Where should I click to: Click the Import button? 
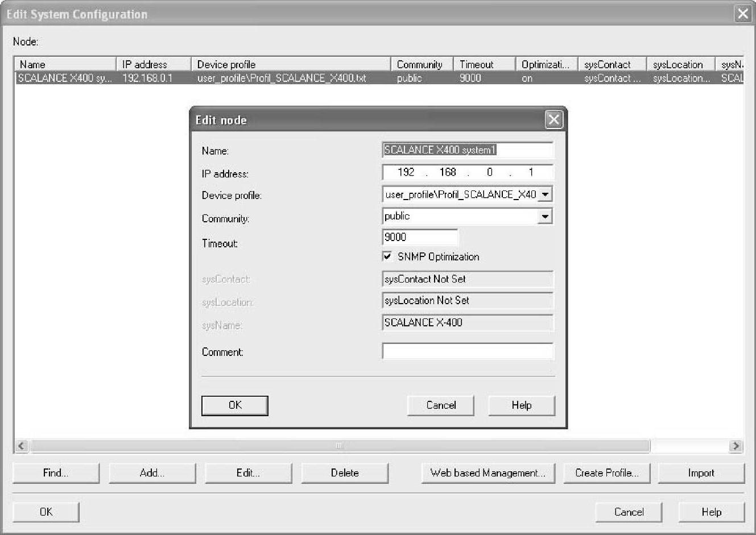701,473
